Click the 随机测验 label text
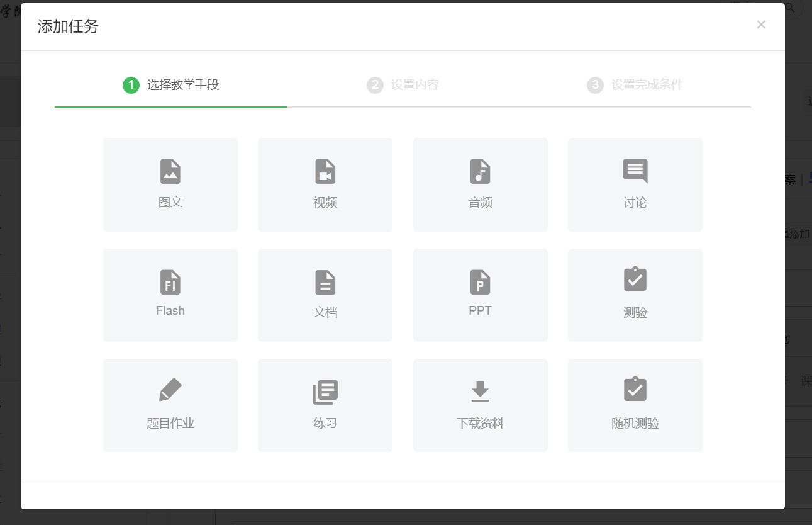The width and height of the screenshot is (812, 525). (x=635, y=423)
